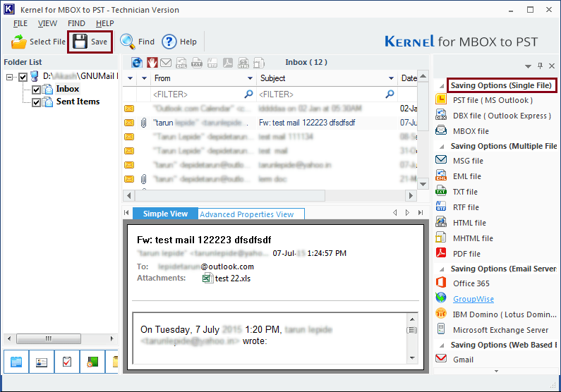Click the Internet Explorer preview icon

tap(137, 63)
